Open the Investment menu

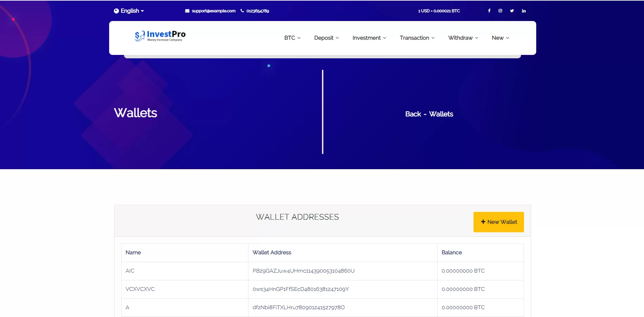[369, 38]
